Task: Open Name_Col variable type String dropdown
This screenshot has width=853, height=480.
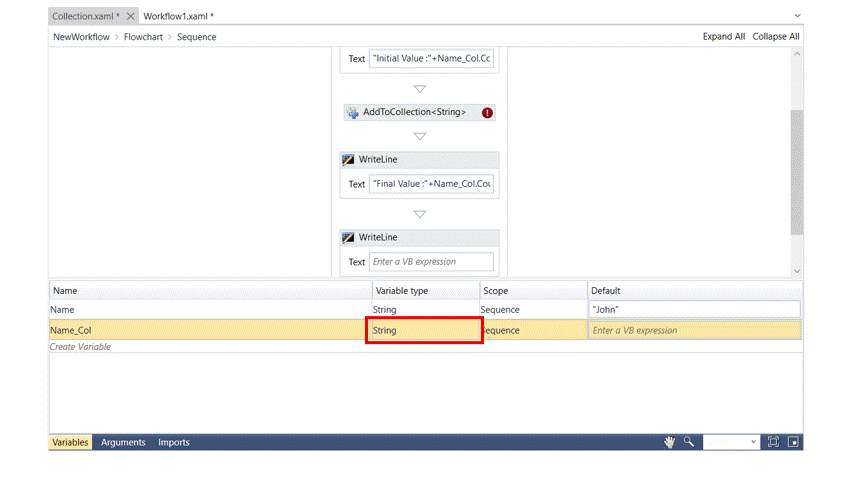Action: 424,330
